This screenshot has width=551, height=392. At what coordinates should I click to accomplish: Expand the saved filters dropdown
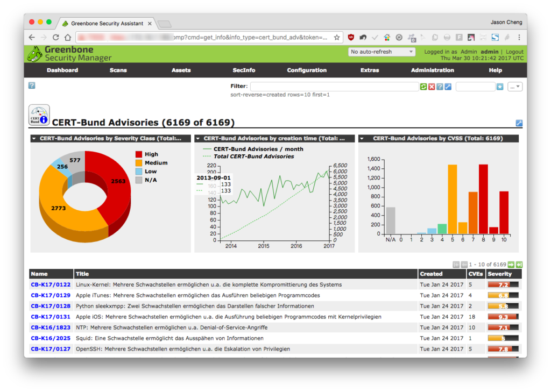point(515,87)
